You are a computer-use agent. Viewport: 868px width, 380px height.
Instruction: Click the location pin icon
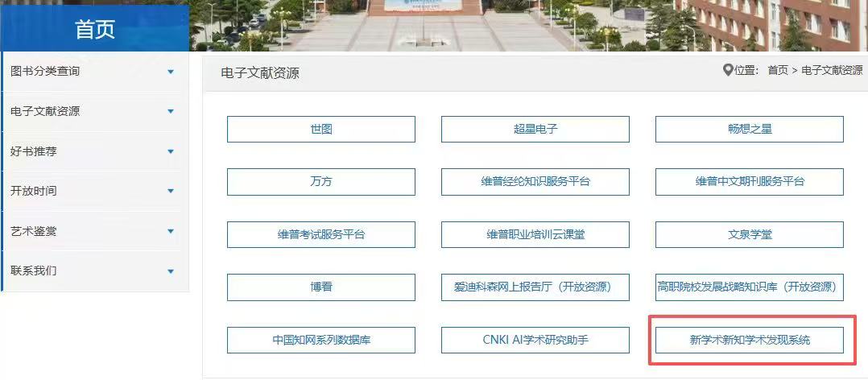[728, 70]
